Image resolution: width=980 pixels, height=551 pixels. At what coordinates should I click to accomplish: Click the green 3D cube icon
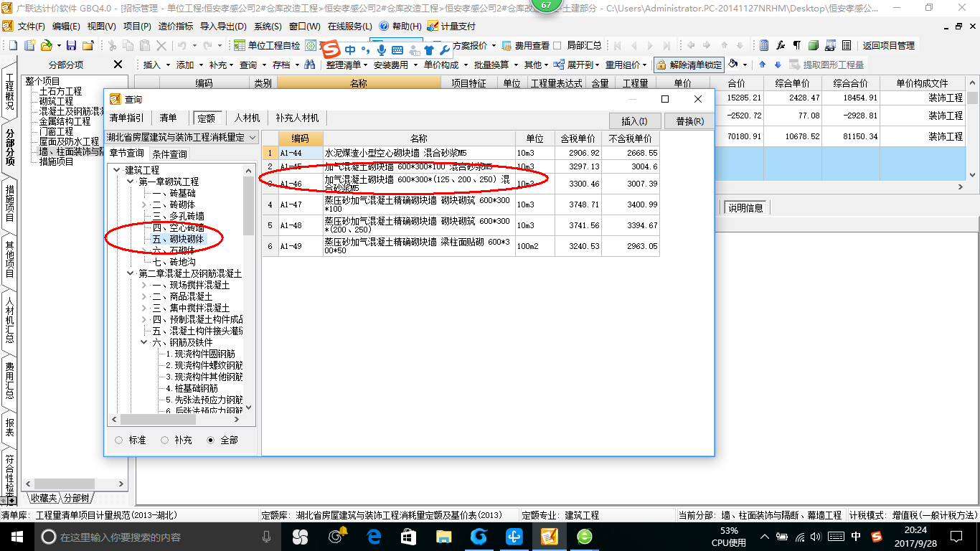click(813, 45)
